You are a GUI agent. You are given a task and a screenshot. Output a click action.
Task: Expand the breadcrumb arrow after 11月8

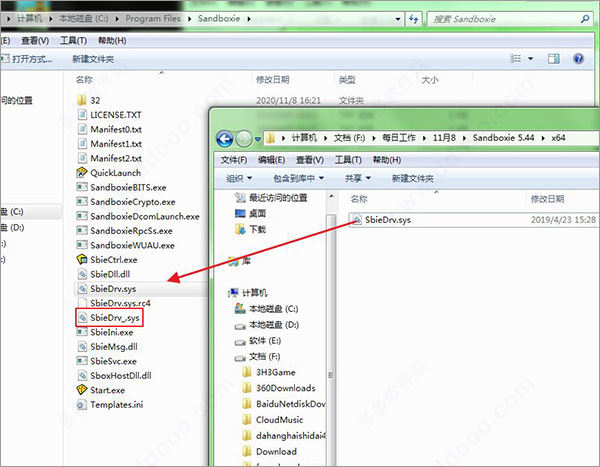(x=464, y=138)
